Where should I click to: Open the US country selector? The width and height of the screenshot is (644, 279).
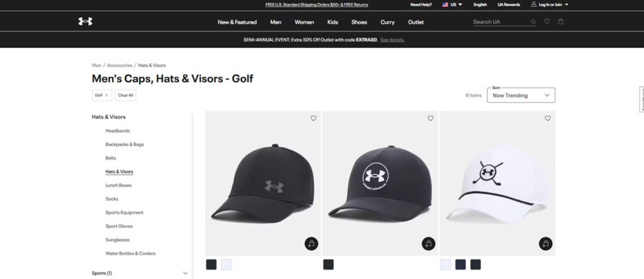point(452,4)
